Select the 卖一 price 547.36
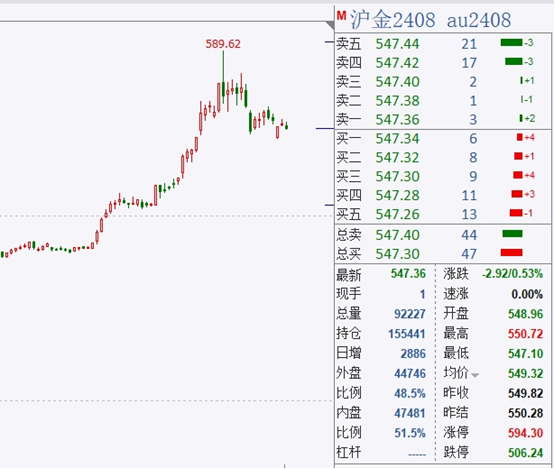The height and width of the screenshot is (469, 555). (x=397, y=120)
